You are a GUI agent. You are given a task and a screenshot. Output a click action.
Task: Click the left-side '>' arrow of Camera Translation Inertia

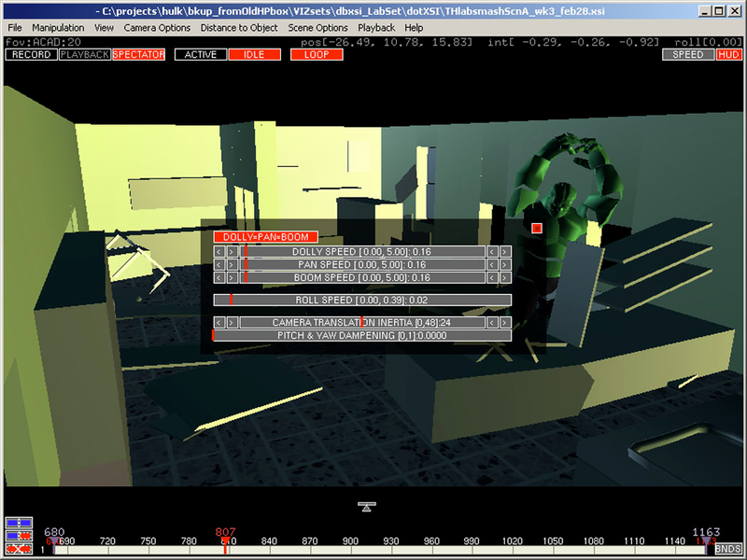pos(232,322)
